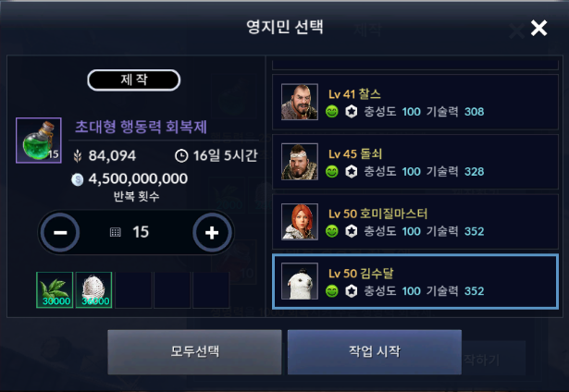The width and height of the screenshot is (569, 392).
Task: Click the 제작 pill label
Action: click(134, 80)
